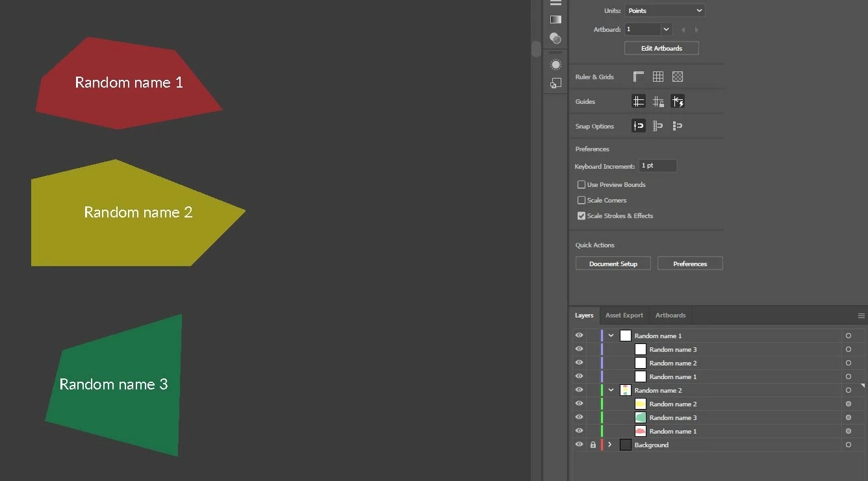Collapse the top-level Random name 1 layer
Viewport: 868px width, 481px height.
[611, 336]
